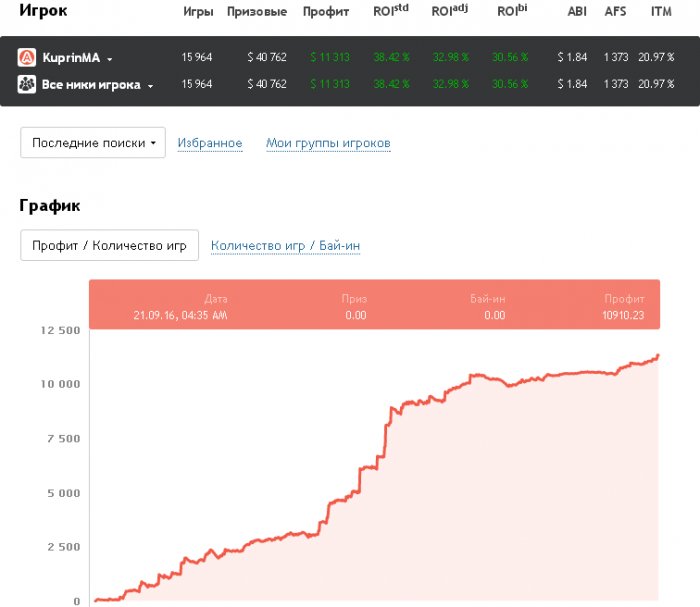Open the Избранное link

[x=210, y=143]
